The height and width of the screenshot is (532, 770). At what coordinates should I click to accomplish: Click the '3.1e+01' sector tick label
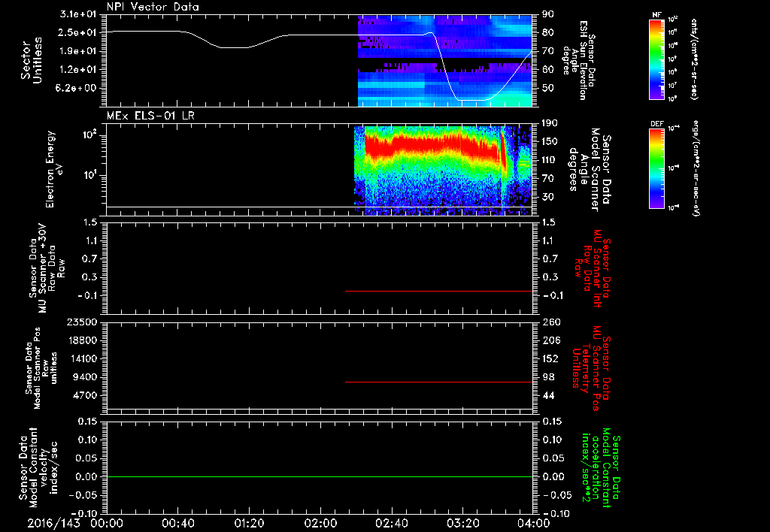pyautogui.click(x=78, y=14)
